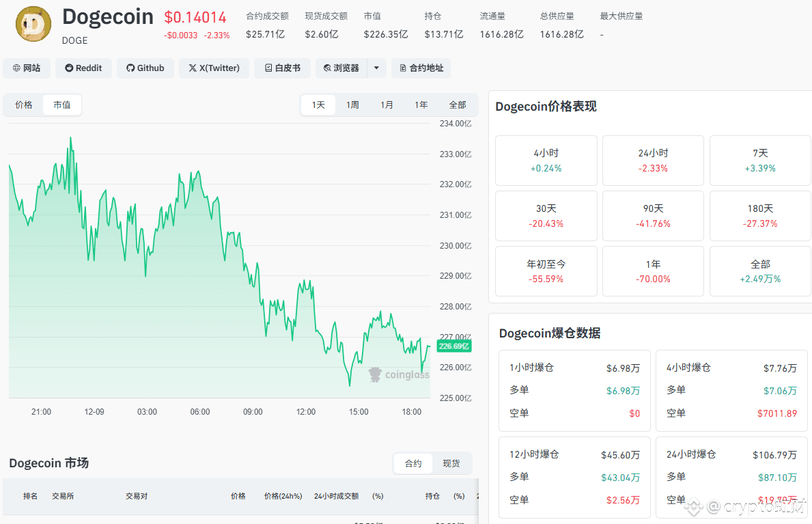Sort table by 排名 column header
Image resolution: width=812 pixels, height=524 pixels.
pos(31,496)
